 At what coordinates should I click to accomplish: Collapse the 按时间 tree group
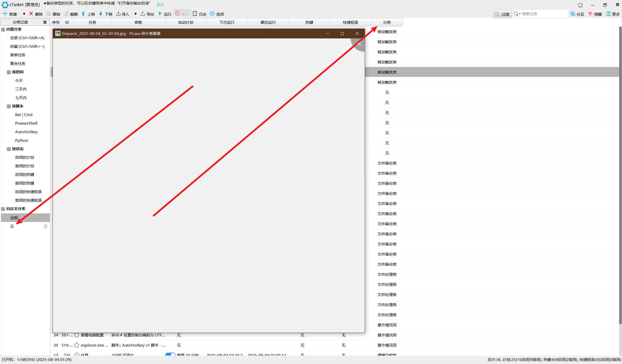pyautogui.click(x=9, y=72)
